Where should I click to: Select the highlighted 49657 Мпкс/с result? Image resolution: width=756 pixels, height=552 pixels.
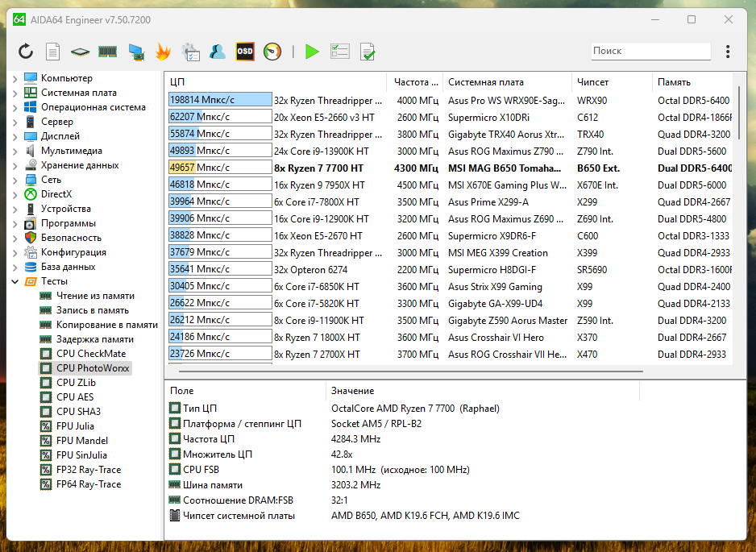[220, 168]
